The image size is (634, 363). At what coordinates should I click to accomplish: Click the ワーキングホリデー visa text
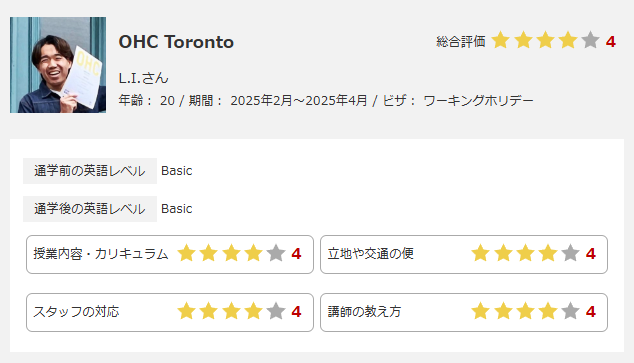[478, 100]
